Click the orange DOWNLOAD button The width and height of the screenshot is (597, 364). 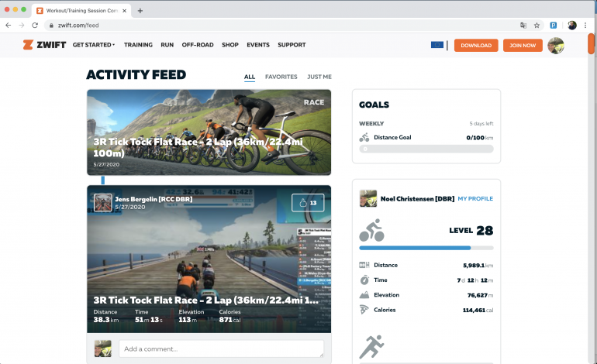point(476,45)
